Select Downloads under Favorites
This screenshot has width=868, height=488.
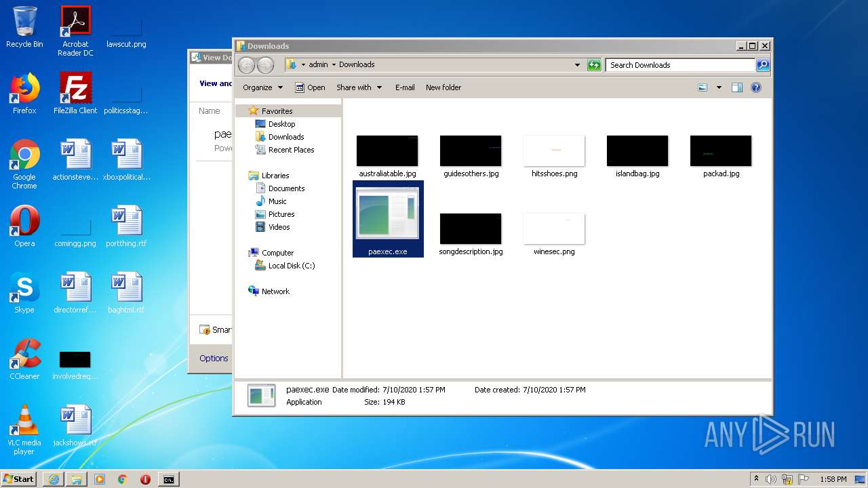[279, 137]
